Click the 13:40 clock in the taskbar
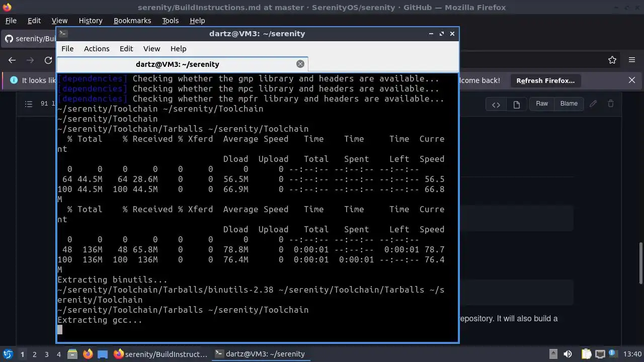 click(632, 354)
